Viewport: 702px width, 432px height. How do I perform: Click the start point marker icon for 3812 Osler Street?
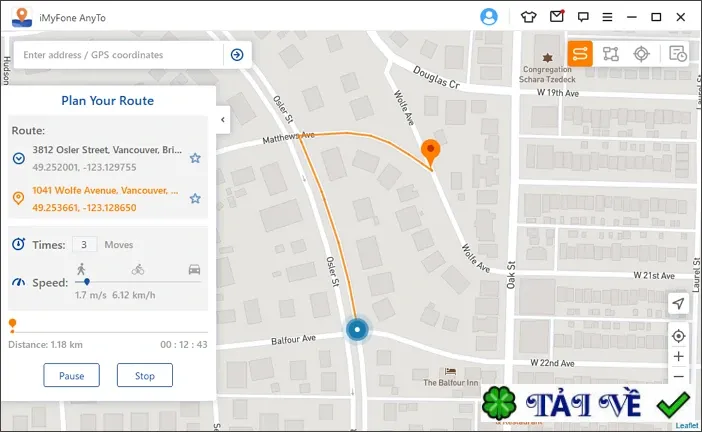point(18,158)
